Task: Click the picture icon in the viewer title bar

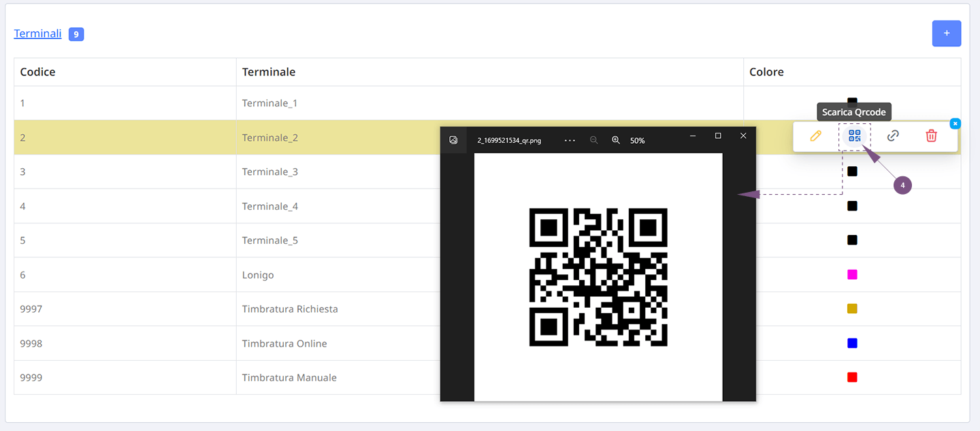Action: (453, 140)
